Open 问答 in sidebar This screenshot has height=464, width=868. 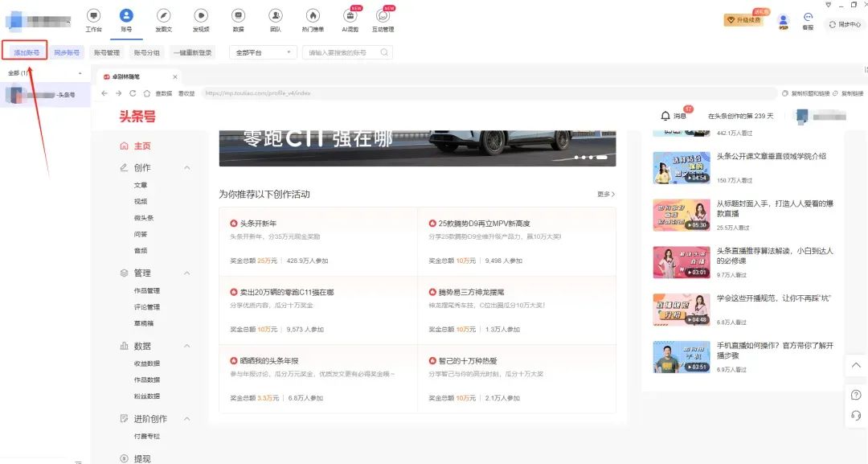(x=141, y=234)
